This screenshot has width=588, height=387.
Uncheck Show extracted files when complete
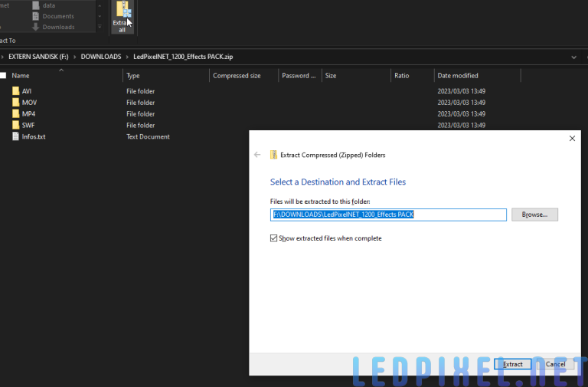274,238
